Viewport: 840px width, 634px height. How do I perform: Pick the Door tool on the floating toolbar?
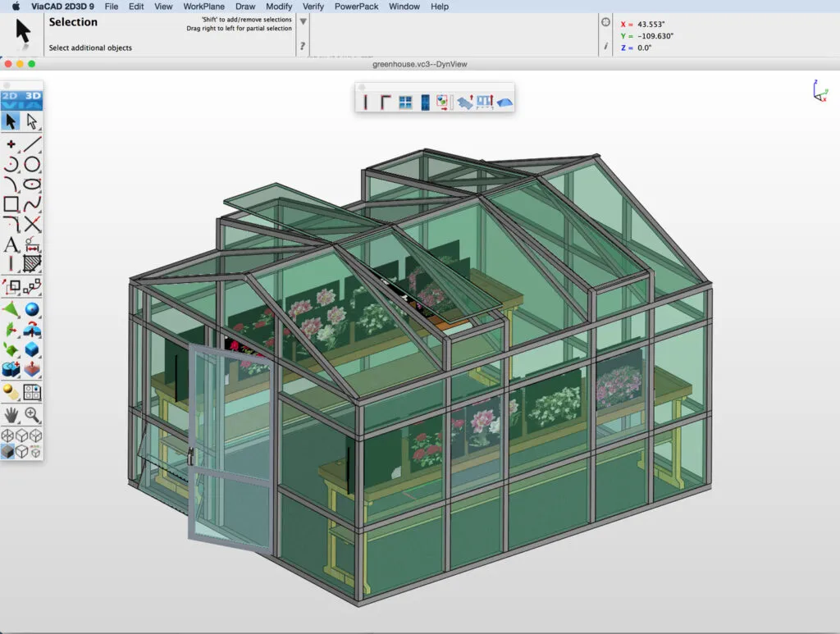pos(425,101)
